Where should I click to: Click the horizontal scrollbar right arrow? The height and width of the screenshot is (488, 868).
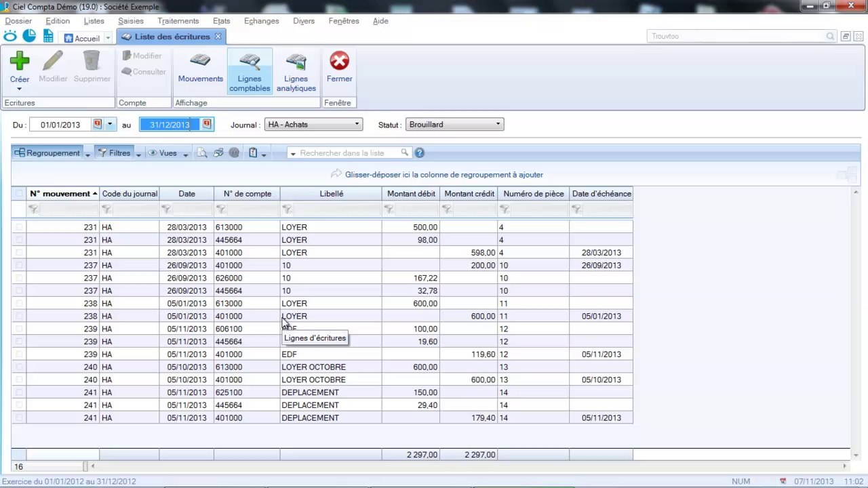coord(845,466)
